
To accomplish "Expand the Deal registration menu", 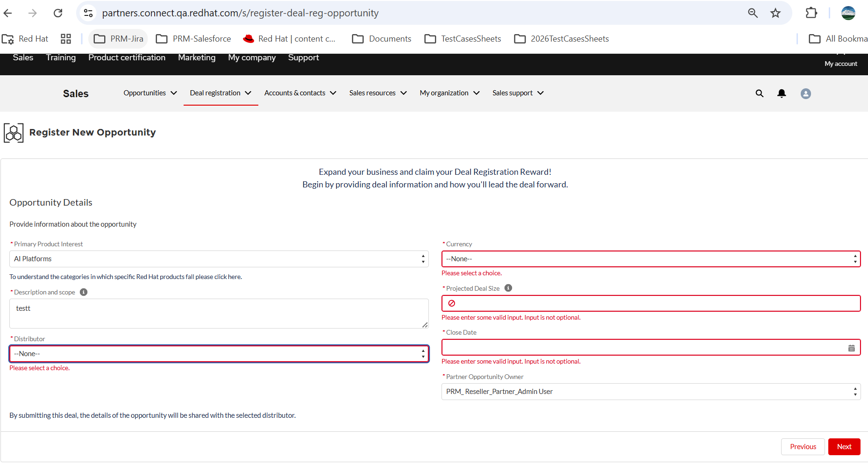I will point(221,93).
